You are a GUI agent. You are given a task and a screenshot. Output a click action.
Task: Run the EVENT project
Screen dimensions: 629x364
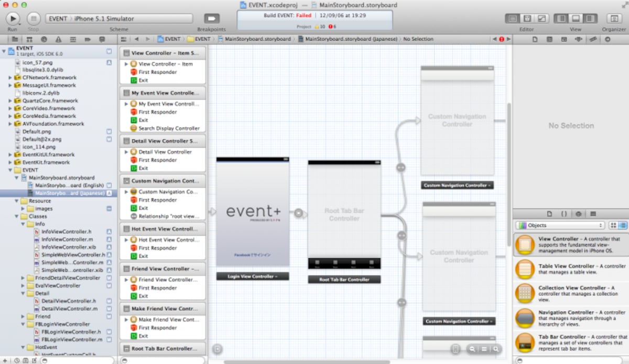[13, 18]
